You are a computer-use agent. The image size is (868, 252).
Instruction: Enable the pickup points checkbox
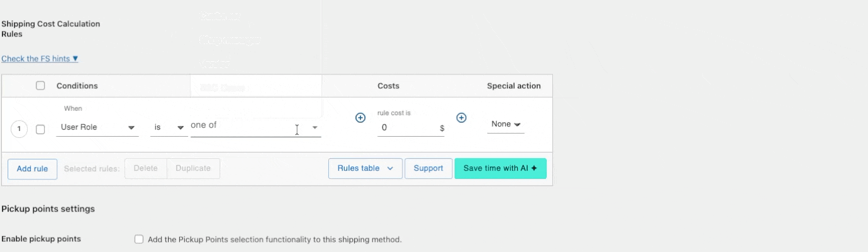coord(139,239)
